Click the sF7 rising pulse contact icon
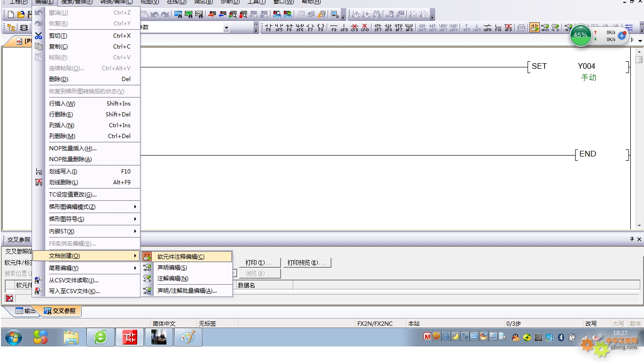The height and width of the screenshot is (362, 644). (x=378, y=28)
